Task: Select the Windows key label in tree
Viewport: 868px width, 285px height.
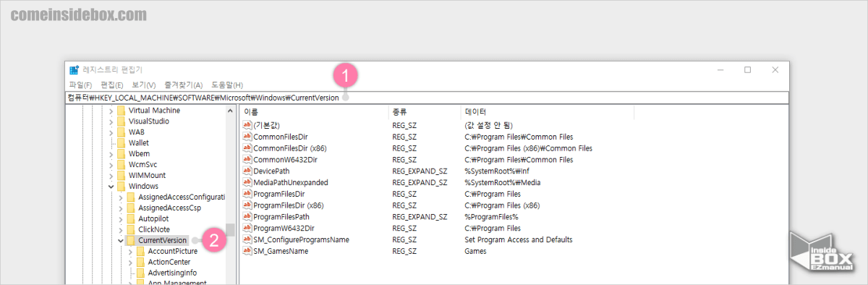Action: coord(143,186)
